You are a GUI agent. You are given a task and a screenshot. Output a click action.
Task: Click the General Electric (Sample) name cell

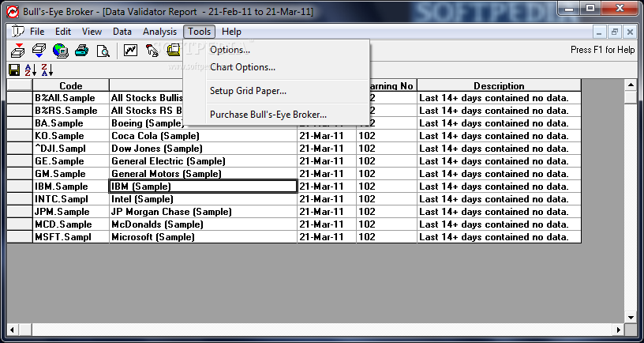(x=203, y=161)
